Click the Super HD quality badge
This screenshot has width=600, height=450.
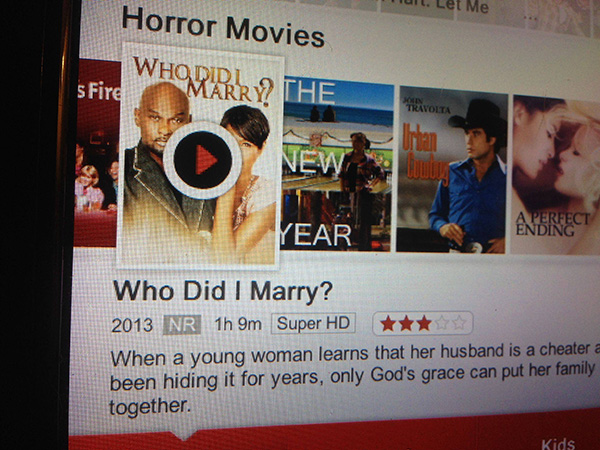coord(313,324)
